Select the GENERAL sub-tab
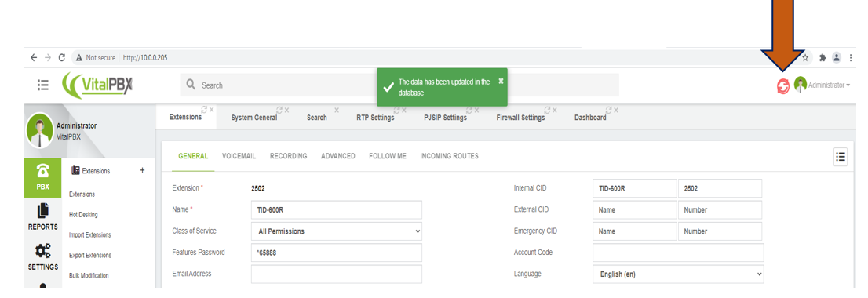 click(x=193, y=157)
